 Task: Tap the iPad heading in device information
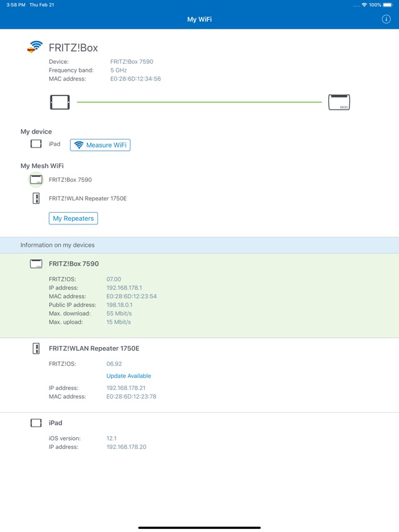tap(55, 423)
